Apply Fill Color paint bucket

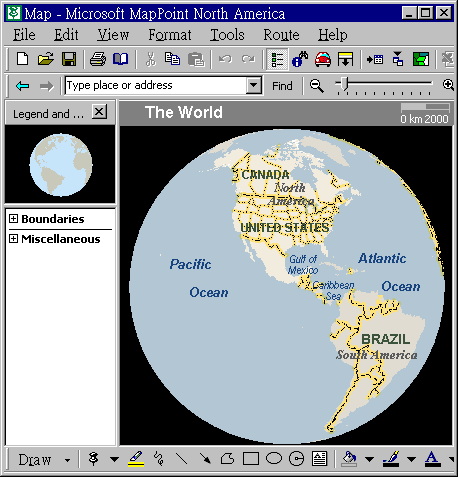pyautogui.click(x=349, y=459)
